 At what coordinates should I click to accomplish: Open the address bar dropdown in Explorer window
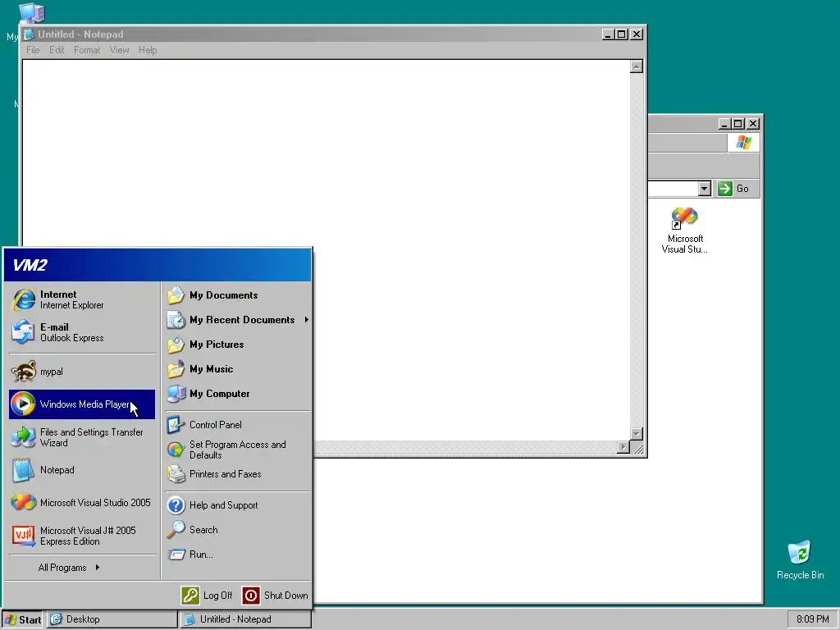(705, 189)
